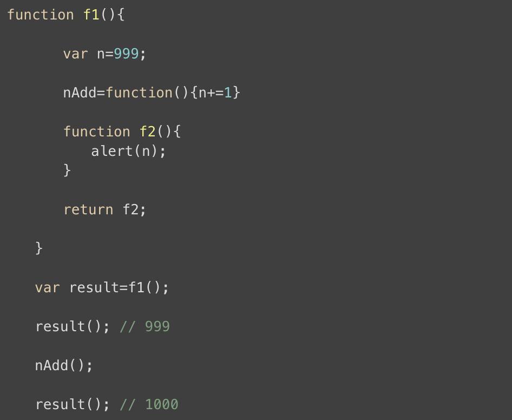Click the f2 name in function f2(){
Viewport: 512px width, 420px height.
tap(148, 132)
